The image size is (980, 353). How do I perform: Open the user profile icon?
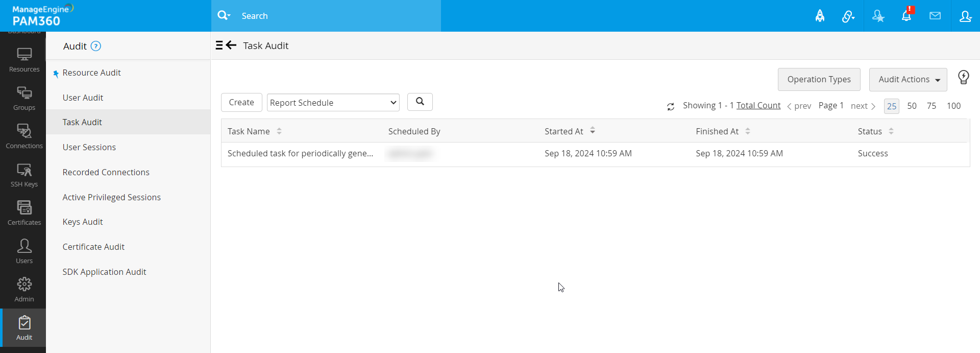(965, 16)
